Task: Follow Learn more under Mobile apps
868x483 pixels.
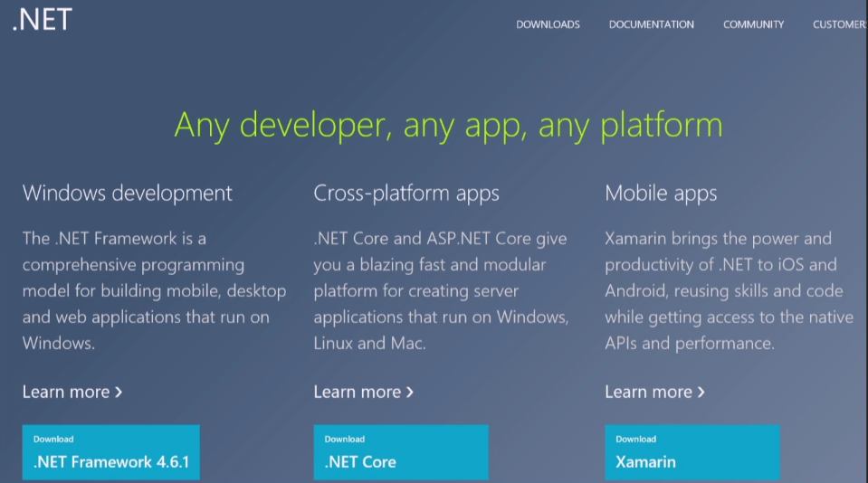Action: pos(654,392)
